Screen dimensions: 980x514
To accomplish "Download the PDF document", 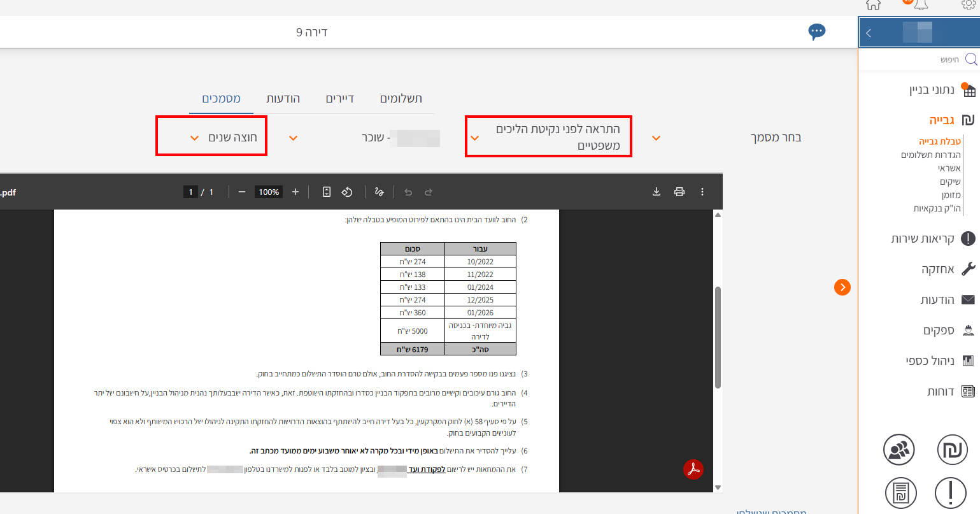I will coord(657,192).
